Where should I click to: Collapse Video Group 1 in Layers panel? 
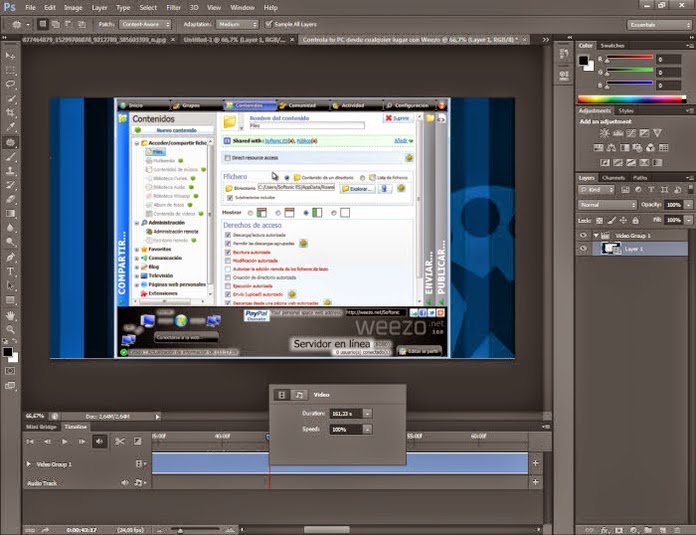(x=596, y=235)
